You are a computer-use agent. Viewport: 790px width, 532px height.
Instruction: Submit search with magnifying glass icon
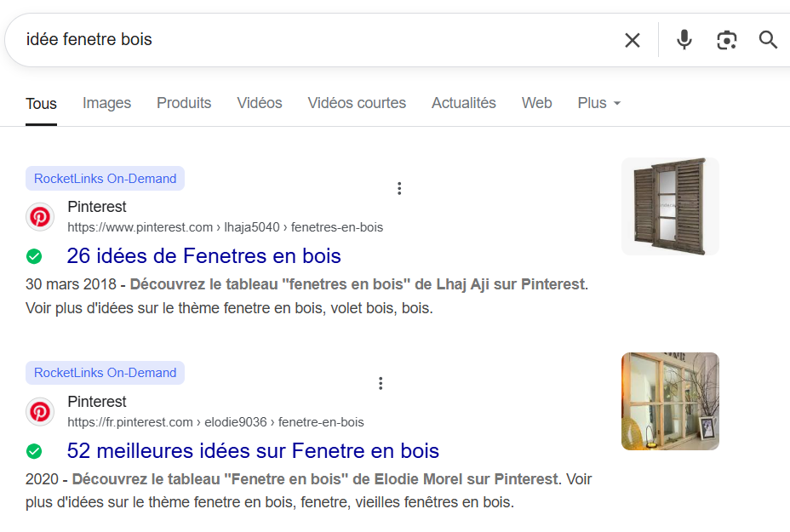point(768,40)
